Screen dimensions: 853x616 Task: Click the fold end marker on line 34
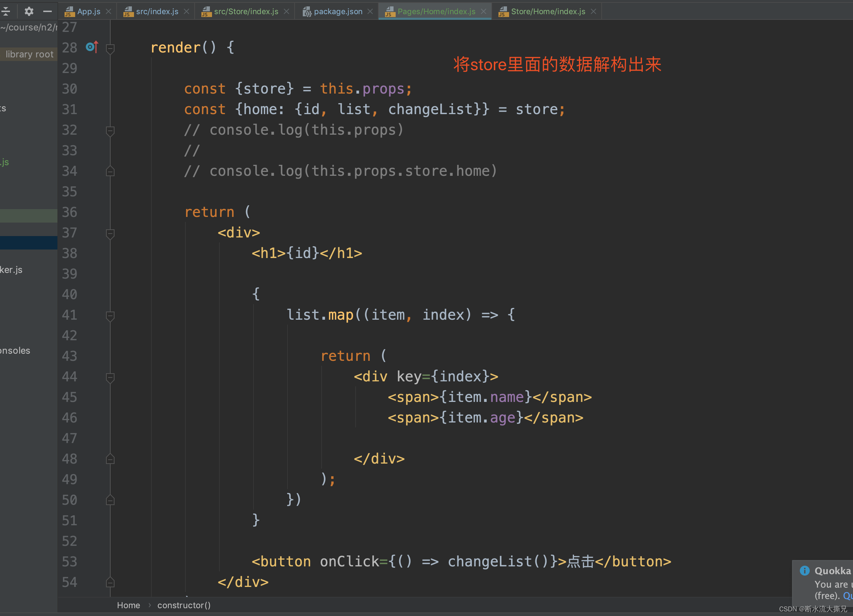(x=110, y=171)
